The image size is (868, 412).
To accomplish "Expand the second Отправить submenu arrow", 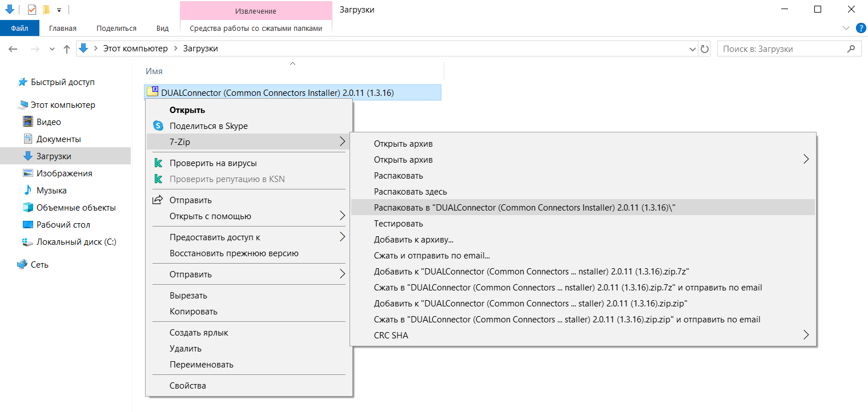I will [x=342, y=274].
